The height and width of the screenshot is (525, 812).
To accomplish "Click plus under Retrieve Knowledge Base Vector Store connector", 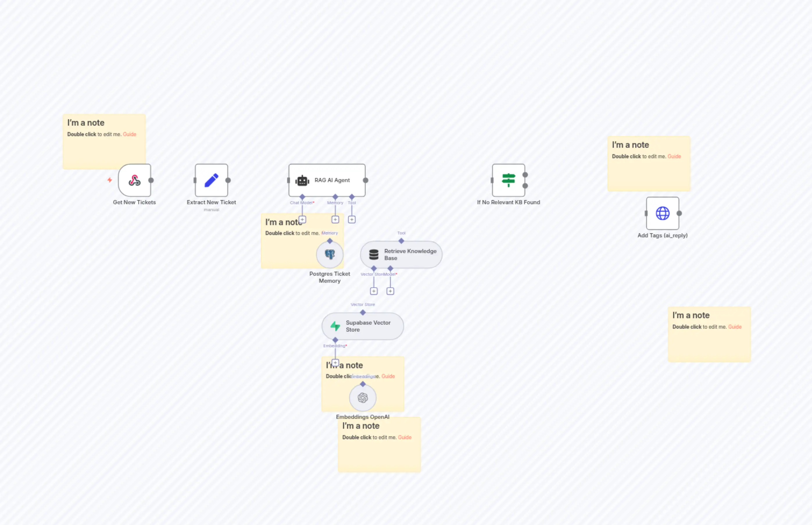I will (374, 291).
